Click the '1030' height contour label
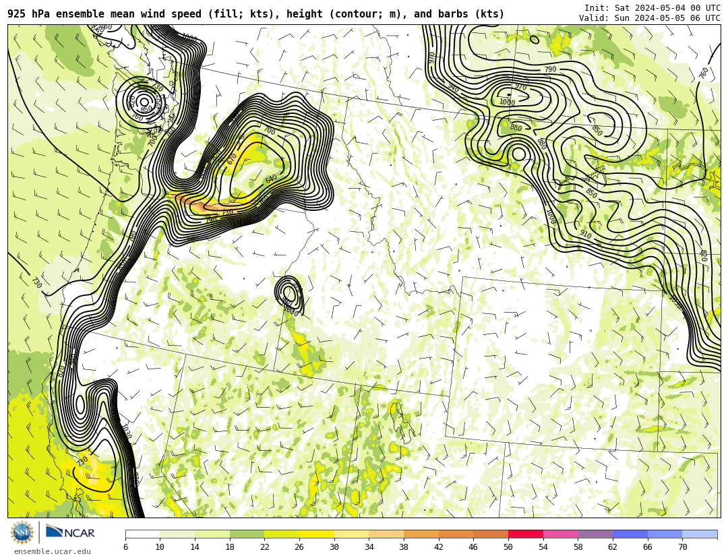Viewport: 728px width, 560px height. click(127, 431)
